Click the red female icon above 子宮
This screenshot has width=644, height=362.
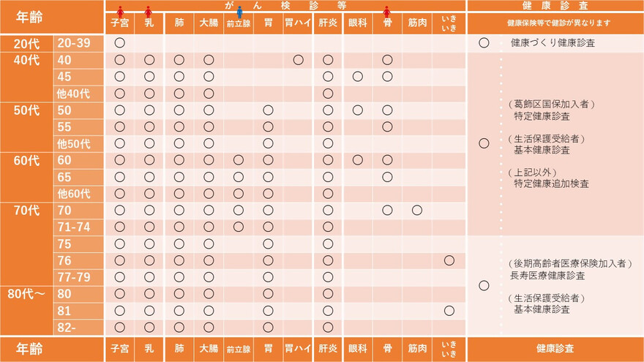click(120, 12)
